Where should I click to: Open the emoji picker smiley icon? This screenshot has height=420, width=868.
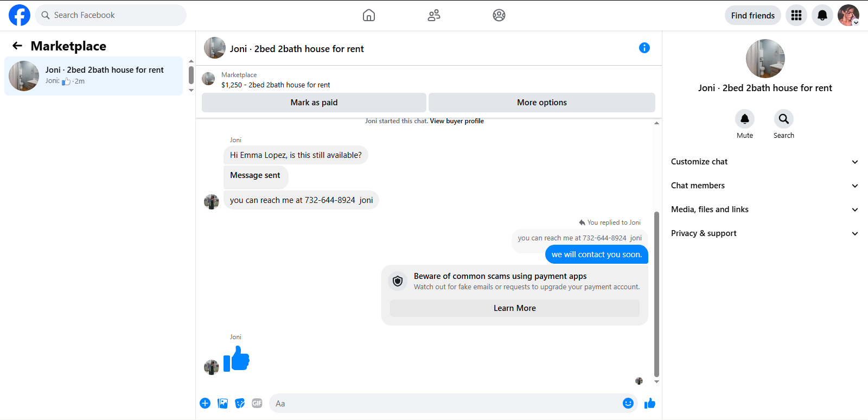click(628, 403)
